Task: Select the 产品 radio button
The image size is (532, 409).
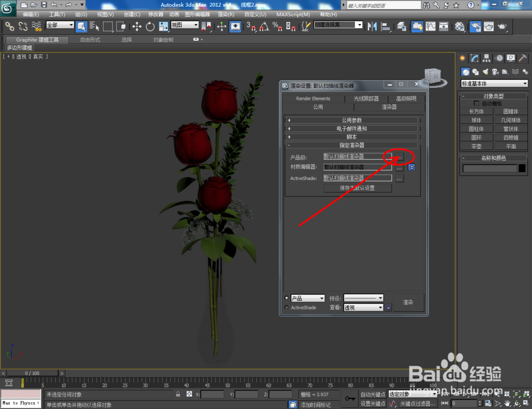Action: 287,298
